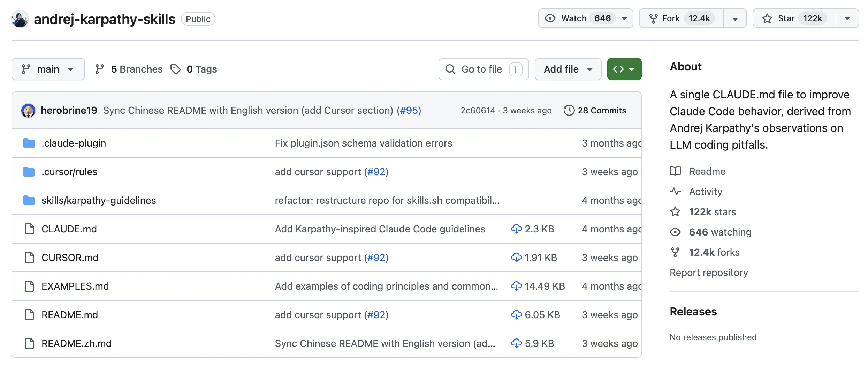The width and height of the screenshot is (868, 365).
Task: Open the herobrine19 profile link
Action: tap(69, 110)
